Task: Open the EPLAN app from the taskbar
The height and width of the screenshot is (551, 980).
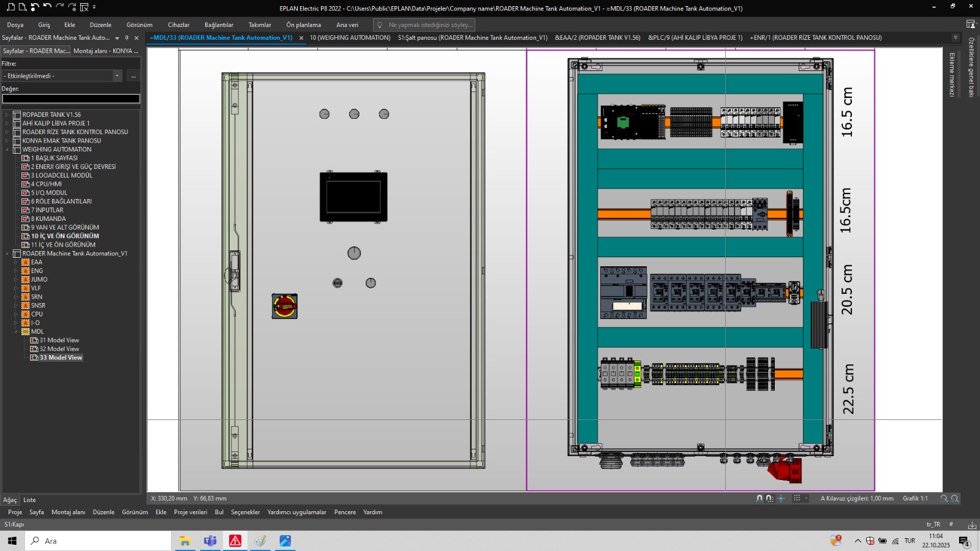Action: (235, 541)
